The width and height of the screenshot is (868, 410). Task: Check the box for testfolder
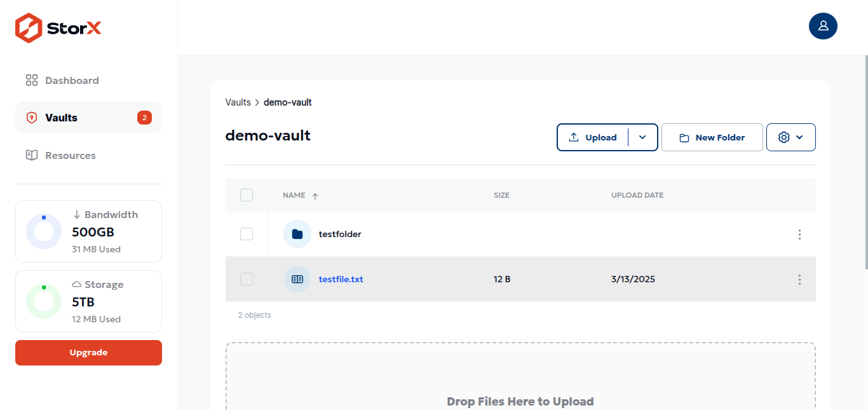pos(247,234)
